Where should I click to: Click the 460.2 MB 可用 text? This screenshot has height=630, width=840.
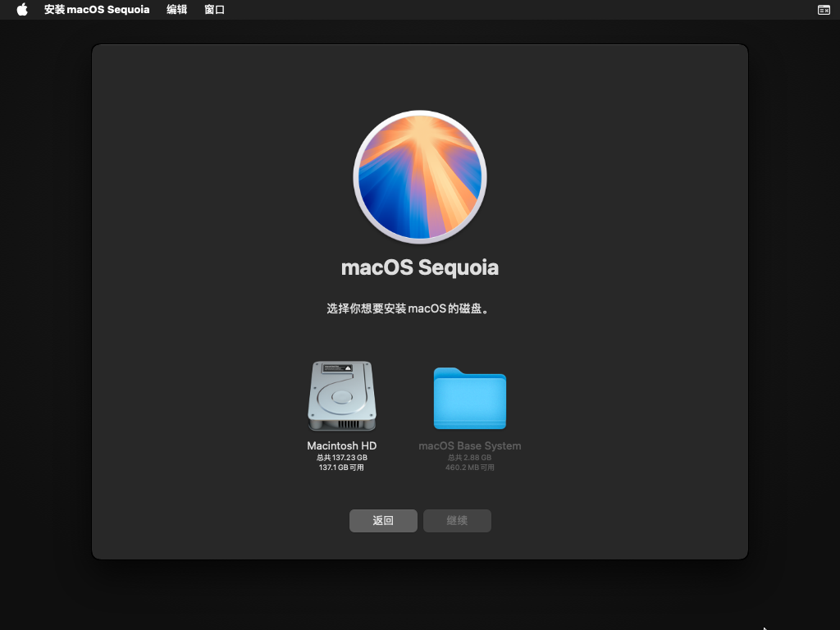click(x=470, y=468)
